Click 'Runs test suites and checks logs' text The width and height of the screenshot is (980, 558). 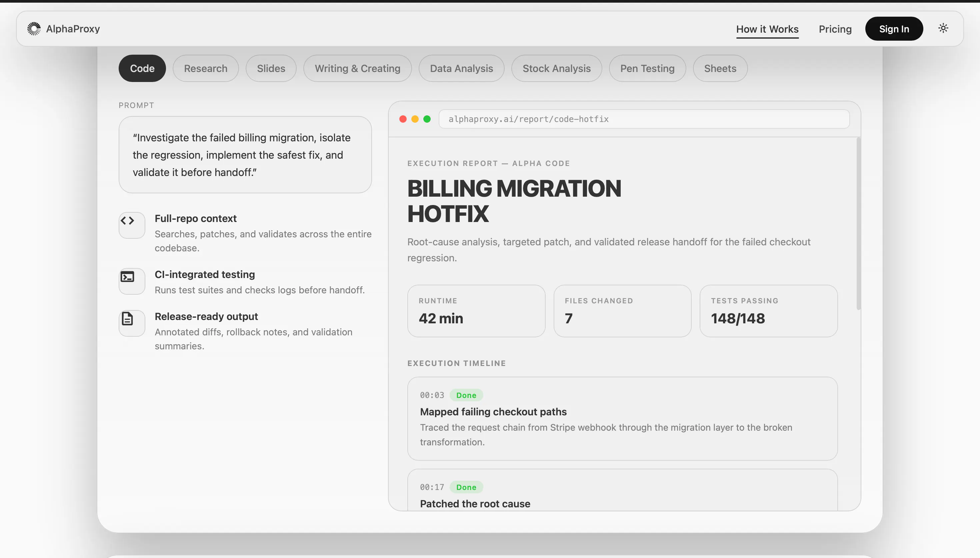click(x=259, y=290)
